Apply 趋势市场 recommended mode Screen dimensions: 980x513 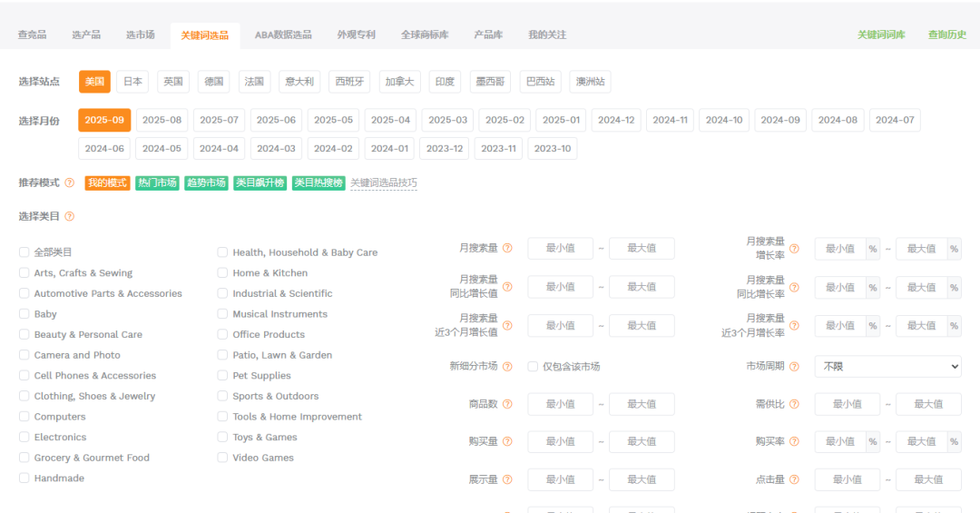click(x=206, y=183)
